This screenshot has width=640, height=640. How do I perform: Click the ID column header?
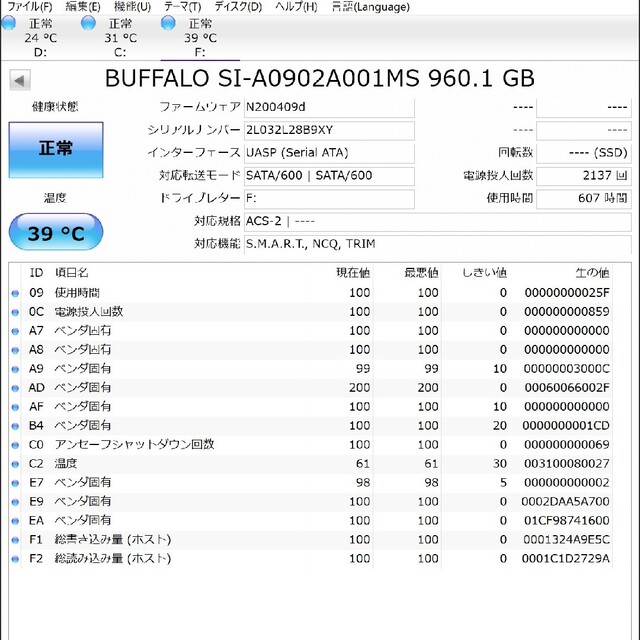(x=36, y=273)
